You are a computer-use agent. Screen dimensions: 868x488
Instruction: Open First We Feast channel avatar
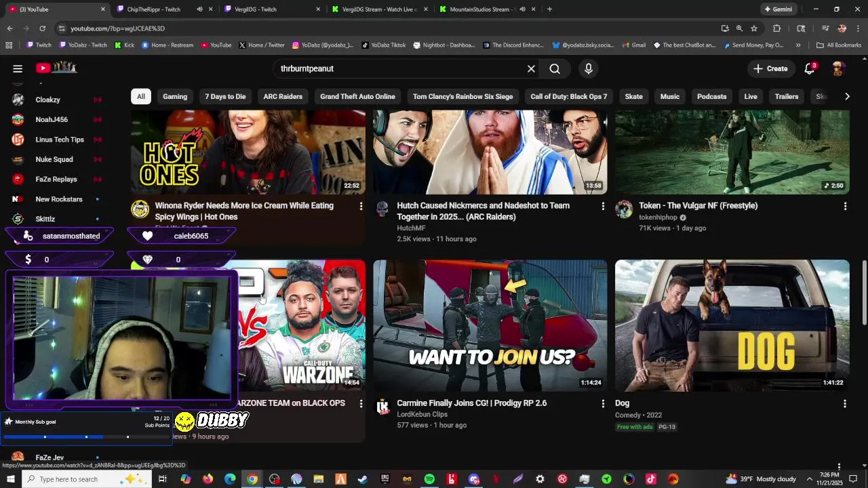pyautogui.click(x=140, y=209)
